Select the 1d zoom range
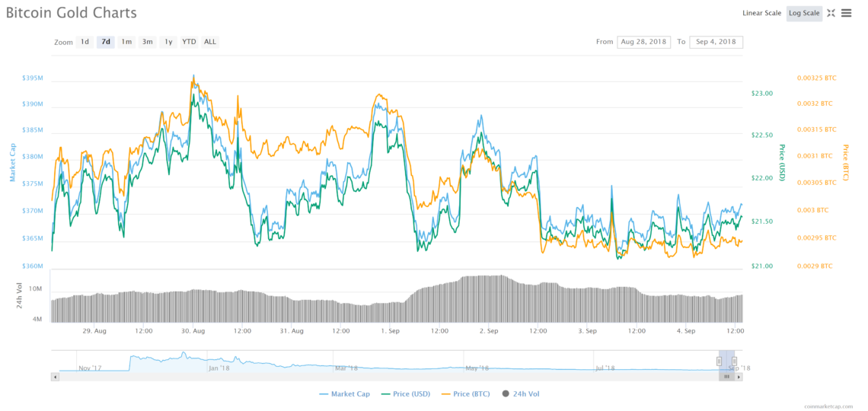 85,42
